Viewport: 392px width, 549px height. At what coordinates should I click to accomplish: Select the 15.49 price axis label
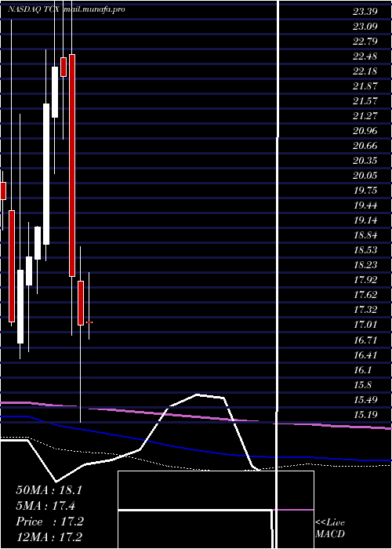(x=365, y=400)
